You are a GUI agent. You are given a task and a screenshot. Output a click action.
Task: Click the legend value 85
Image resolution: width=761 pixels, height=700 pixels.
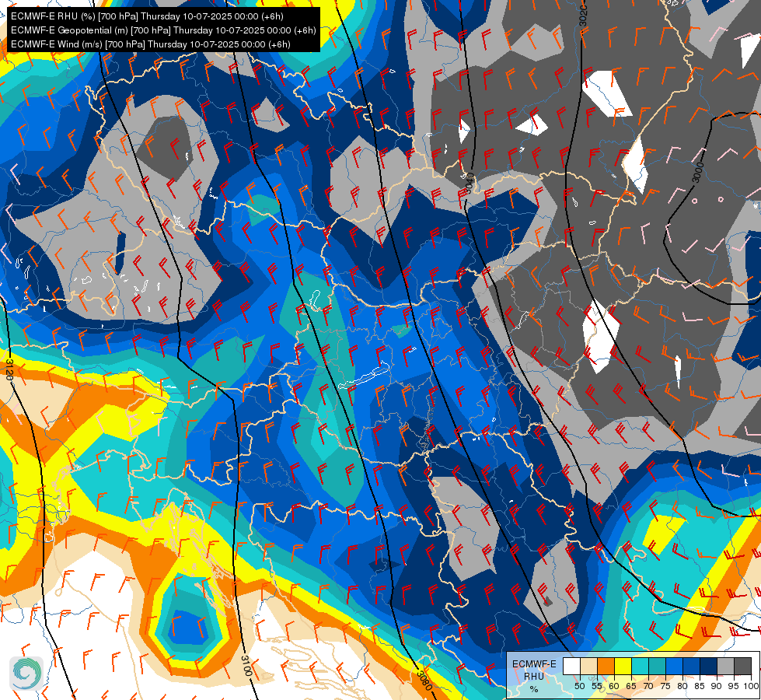(700, 686)
